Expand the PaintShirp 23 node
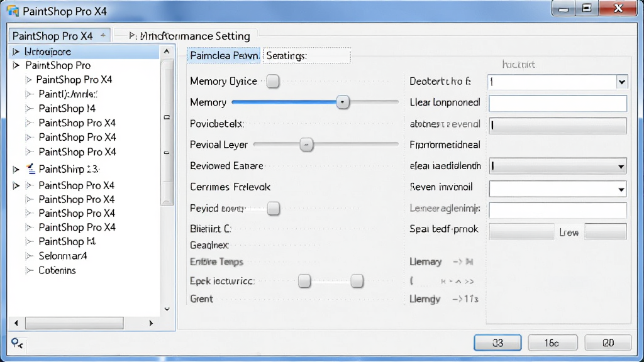 click(16, 169)
